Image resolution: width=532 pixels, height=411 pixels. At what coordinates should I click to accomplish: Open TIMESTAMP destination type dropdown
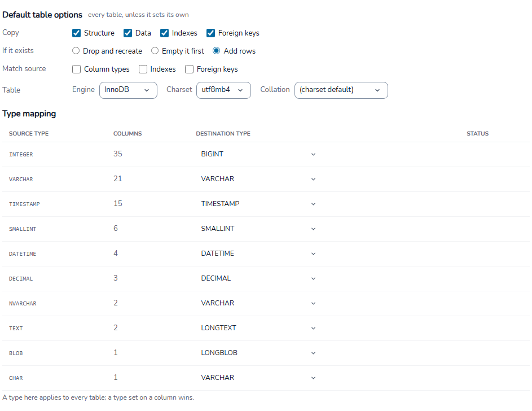258,204
